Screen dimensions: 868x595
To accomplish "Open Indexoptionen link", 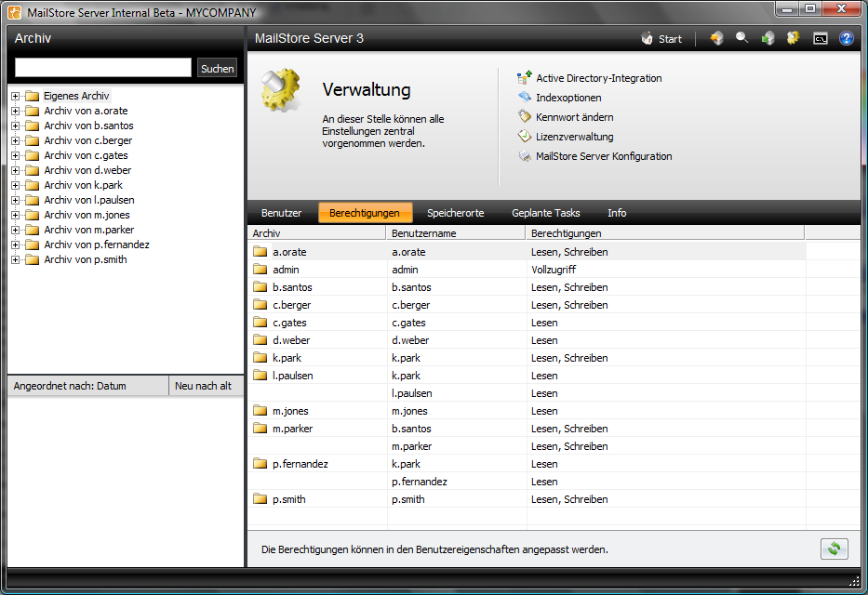I will 568,98.
